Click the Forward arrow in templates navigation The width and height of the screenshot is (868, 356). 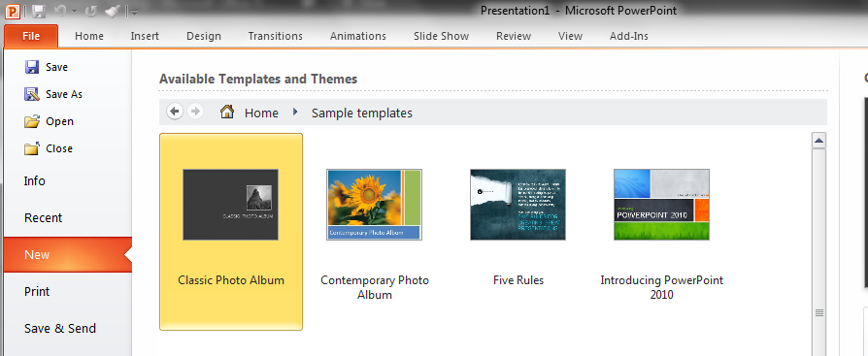coord(195,112)
